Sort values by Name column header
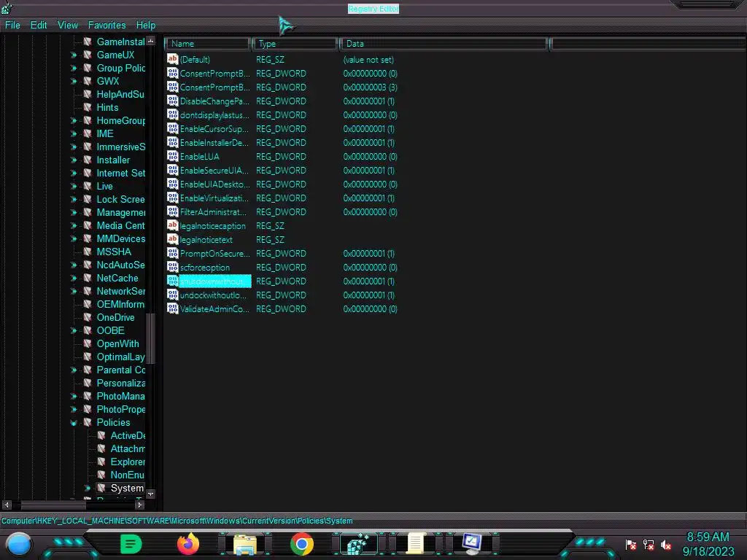Image resolution: width=747 pixels, height=560 pixels. pos(208,44)
